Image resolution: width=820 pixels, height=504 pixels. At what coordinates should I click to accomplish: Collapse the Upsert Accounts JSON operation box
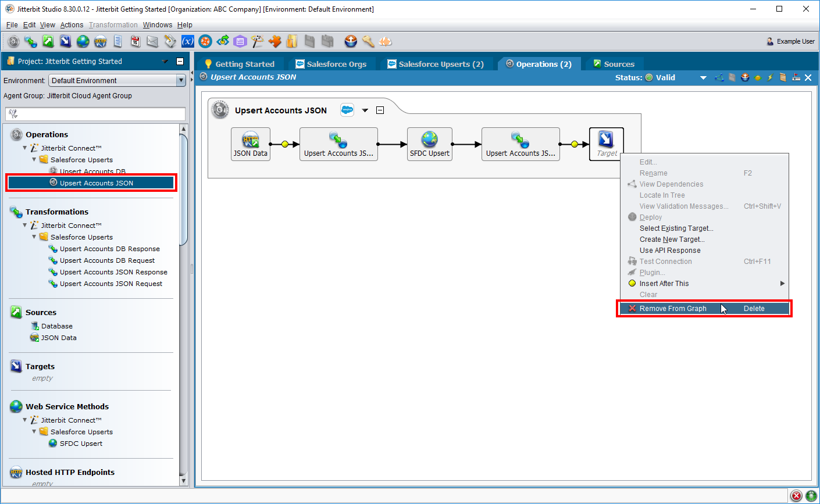pos(380,110)
